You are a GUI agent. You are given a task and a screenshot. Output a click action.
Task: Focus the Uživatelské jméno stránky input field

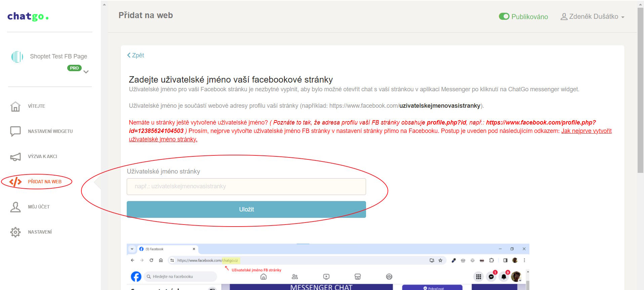click(x=246, y=187)
